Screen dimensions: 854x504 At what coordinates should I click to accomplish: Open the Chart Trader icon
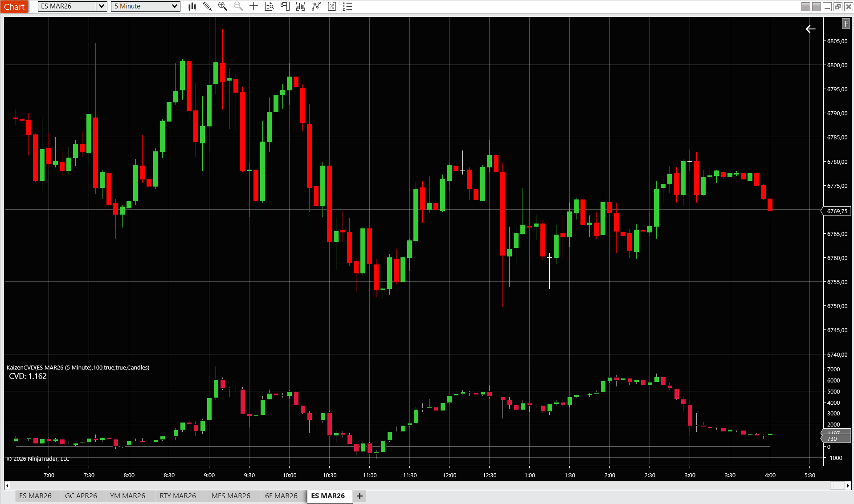coord(285,6)
